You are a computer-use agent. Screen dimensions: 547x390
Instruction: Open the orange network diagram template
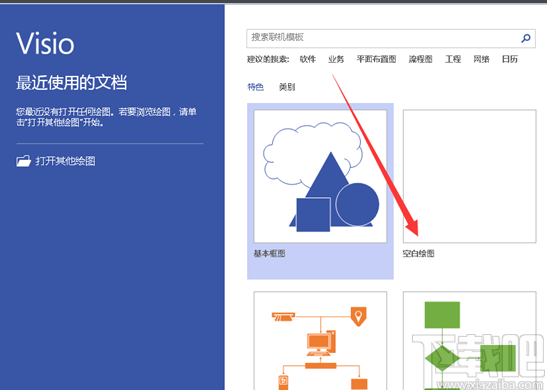pos(320,340)
